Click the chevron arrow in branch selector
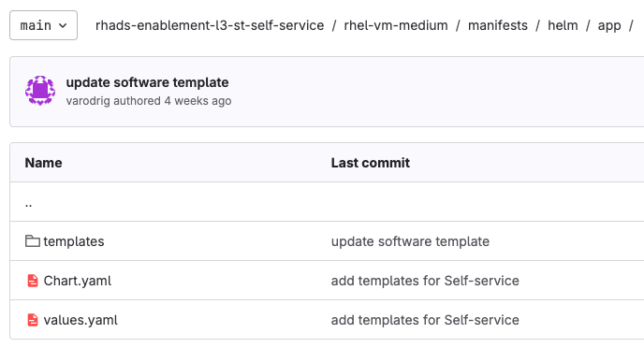Image resolution: width=644 pixels, height=348 pixels. pyautogui.click(x=63, y=26)
